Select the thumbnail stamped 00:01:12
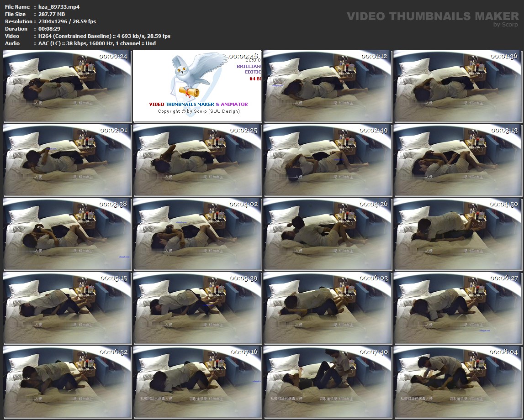 328,86
